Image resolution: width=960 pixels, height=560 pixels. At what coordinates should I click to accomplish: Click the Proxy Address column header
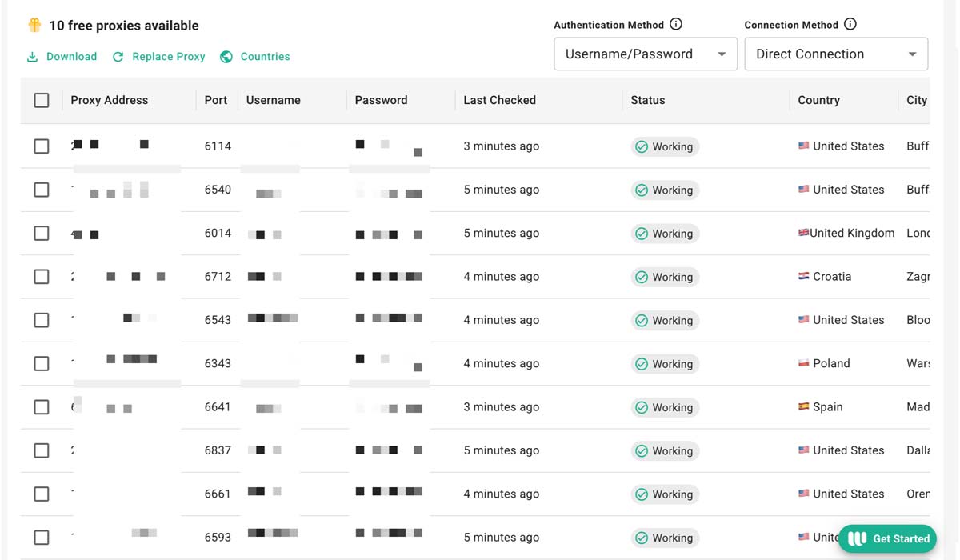109,100
